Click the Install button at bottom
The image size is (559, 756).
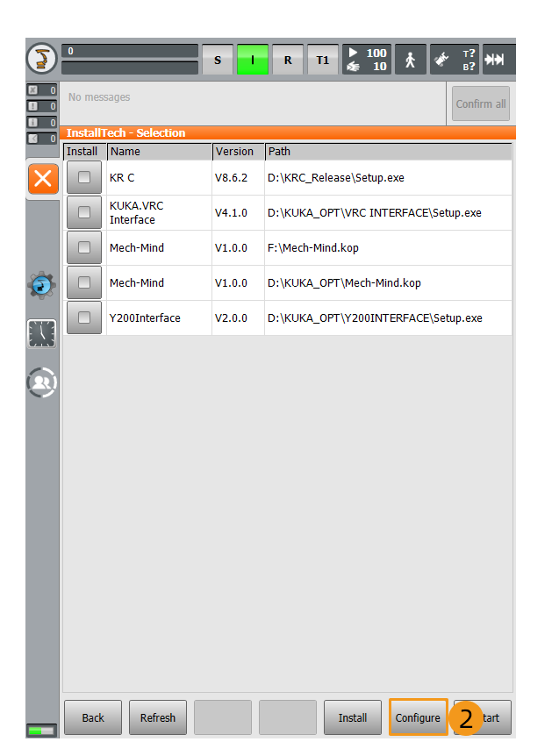[x=353, y=717]
